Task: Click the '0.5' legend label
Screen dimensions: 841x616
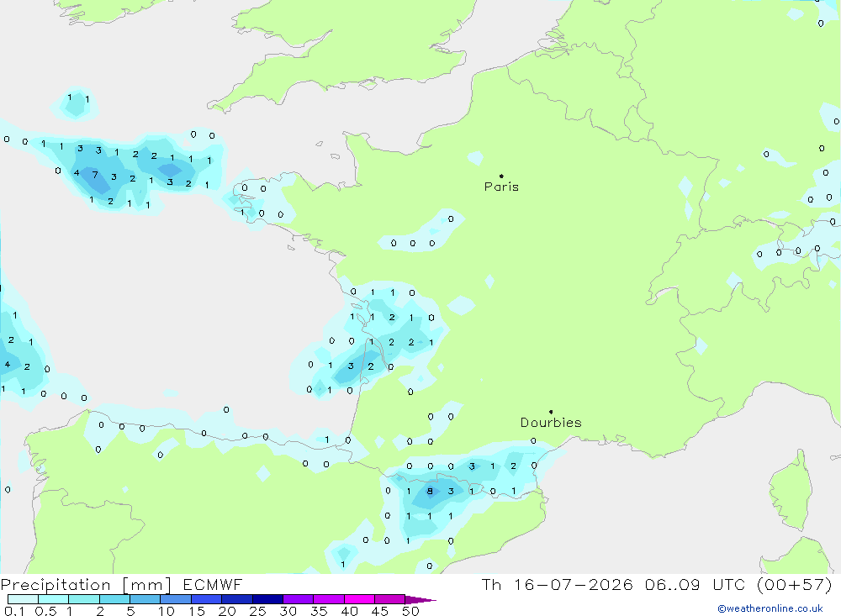Action: pos(45,611)
